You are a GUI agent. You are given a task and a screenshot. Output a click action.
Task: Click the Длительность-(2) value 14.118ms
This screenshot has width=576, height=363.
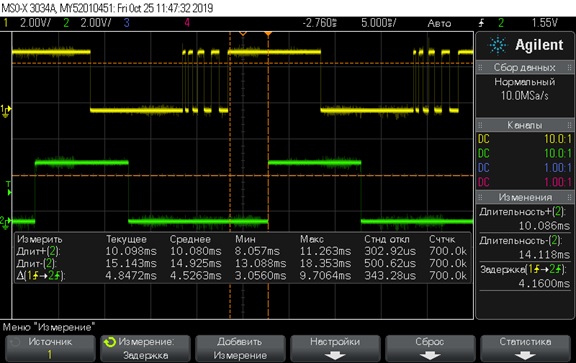[x=544, y=254]
